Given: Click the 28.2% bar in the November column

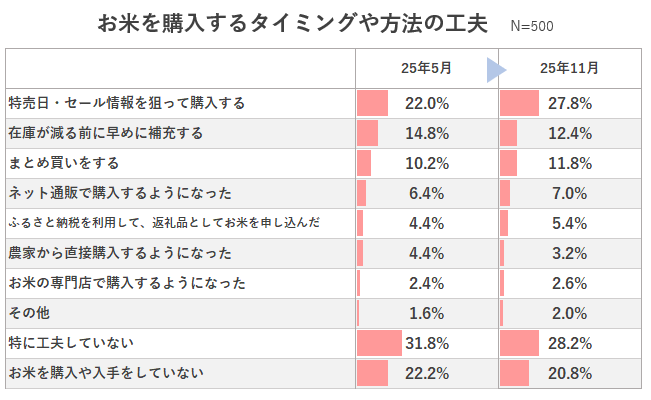Looking at the screenshot, I should point(519,343).
